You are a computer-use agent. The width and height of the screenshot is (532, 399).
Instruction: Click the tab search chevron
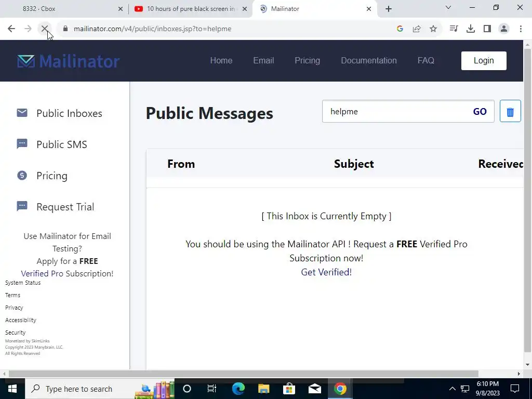(448, 7)
